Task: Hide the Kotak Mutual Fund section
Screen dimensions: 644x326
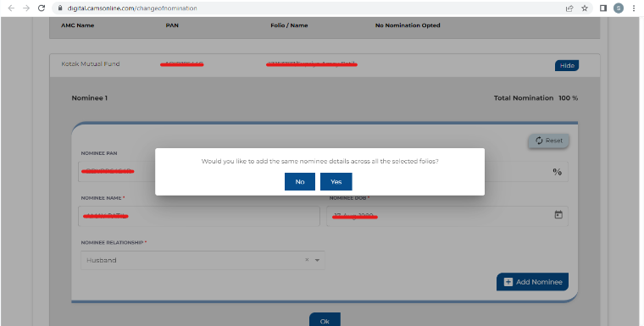Action: coord(567,66)
